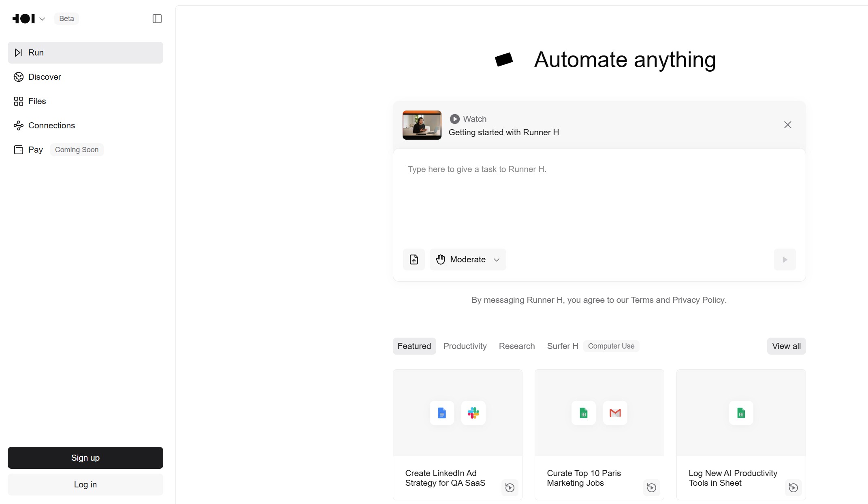Switch to the Surfer H tab
Screen dimensions: 868x504
pos(563,346)
